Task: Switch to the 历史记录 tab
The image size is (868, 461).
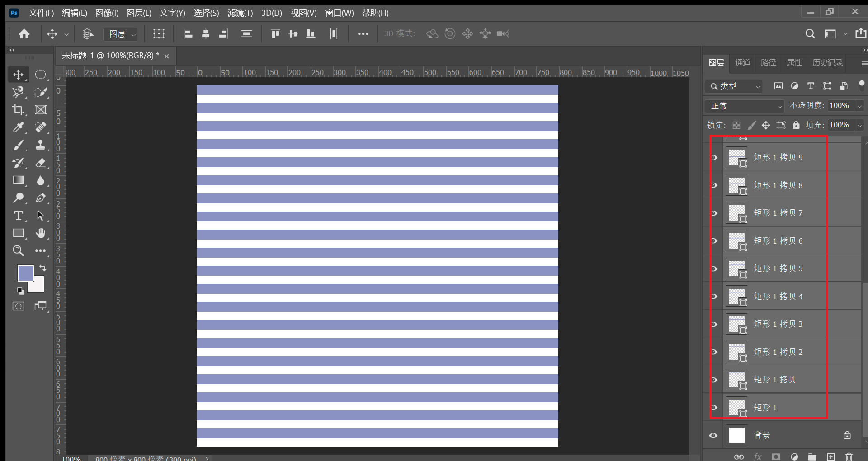Action: tap(827, 63)
